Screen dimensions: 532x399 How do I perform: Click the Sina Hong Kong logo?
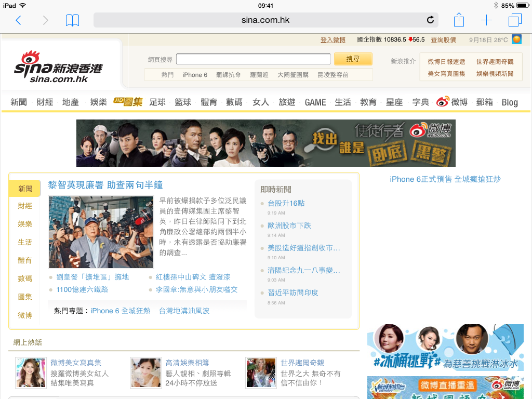(x=58, y=67)
